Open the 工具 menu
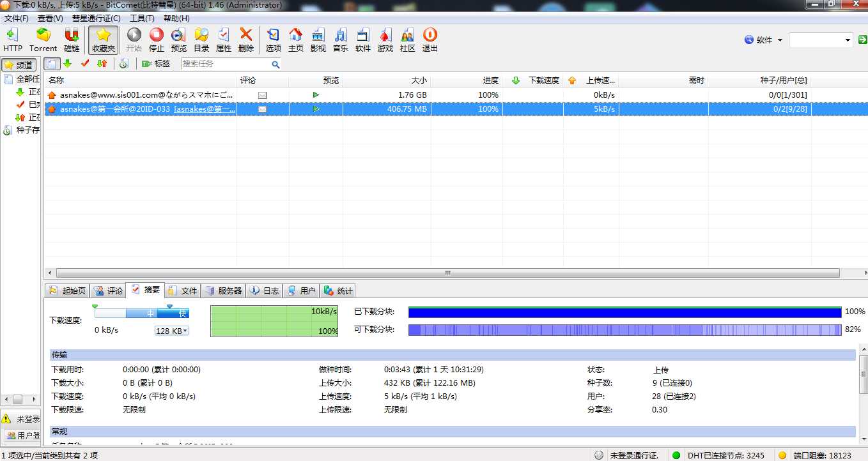 click(x=141, y=18)
